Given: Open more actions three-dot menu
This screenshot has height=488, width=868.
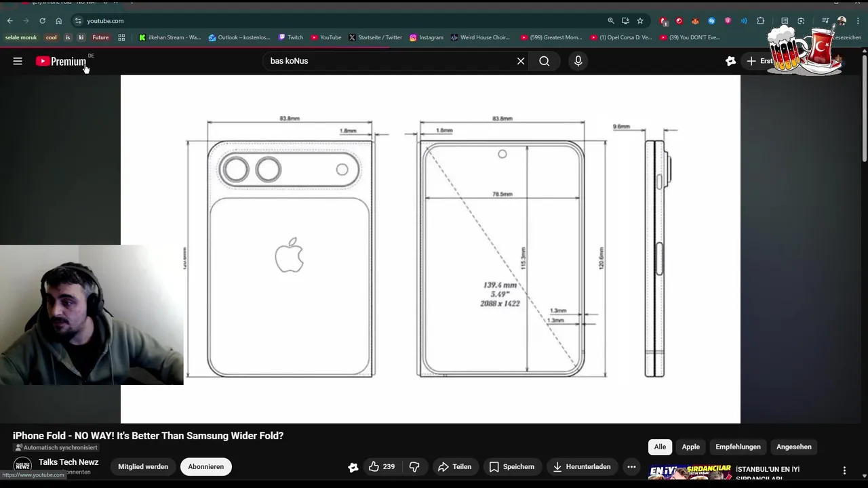Looking at the screenshot, I should (631, 466).
